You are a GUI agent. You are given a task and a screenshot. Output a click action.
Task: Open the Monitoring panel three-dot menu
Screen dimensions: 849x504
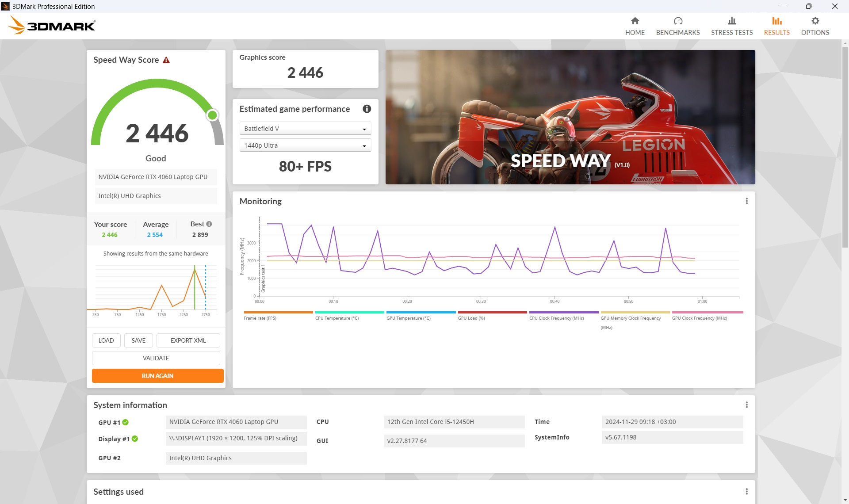click(747, 201)
